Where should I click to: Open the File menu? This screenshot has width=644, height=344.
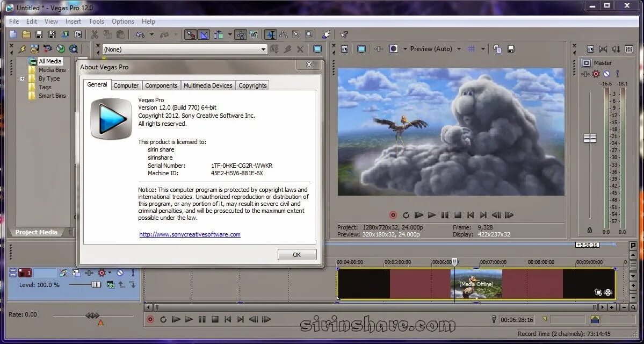[13, 21]
